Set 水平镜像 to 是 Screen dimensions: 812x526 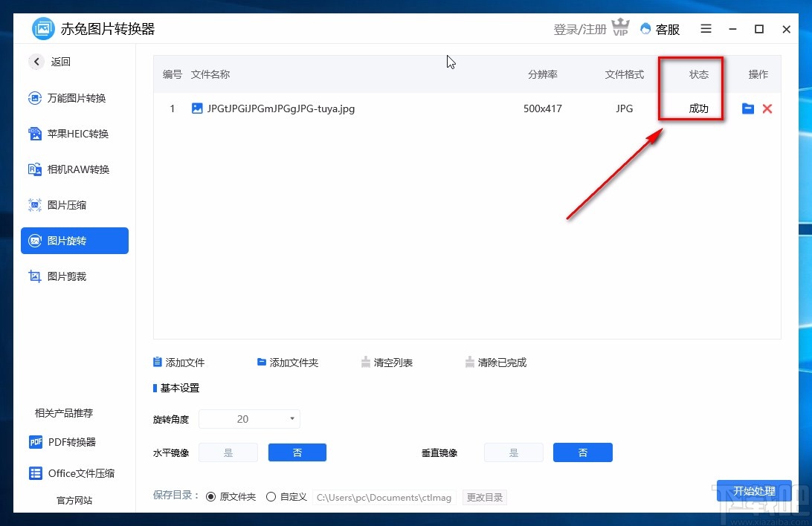[228, 452]
